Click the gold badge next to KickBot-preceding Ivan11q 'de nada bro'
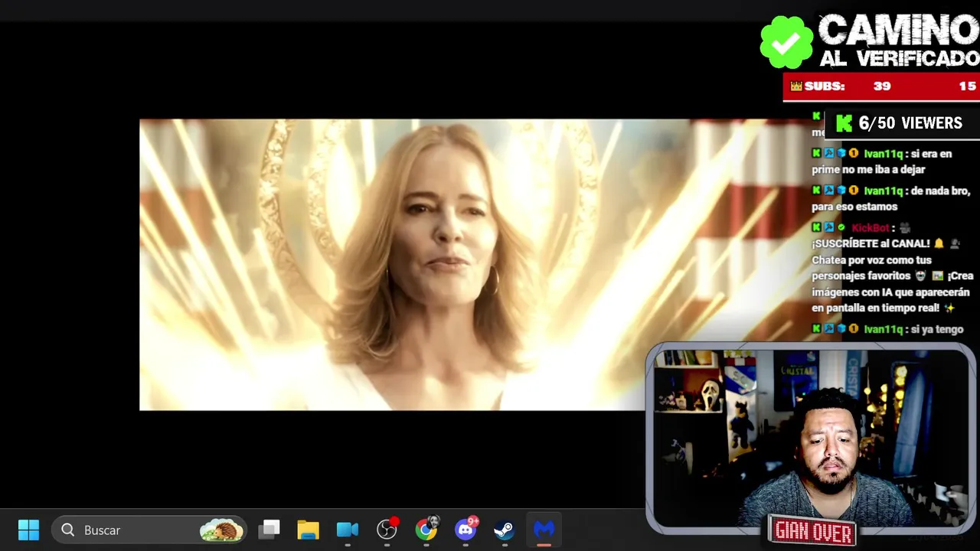Image resolution: width=980 pixels, height=551 pixels. click(853, 191)
